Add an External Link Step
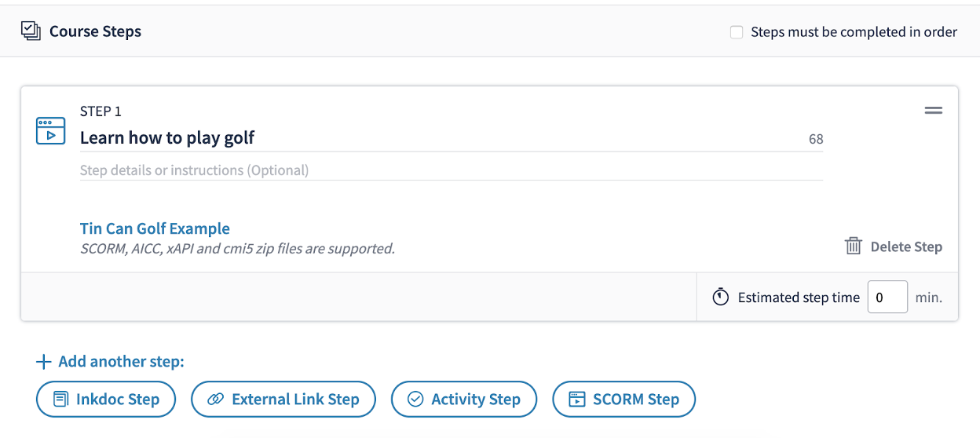980x438 pixels. pos(283,400)
